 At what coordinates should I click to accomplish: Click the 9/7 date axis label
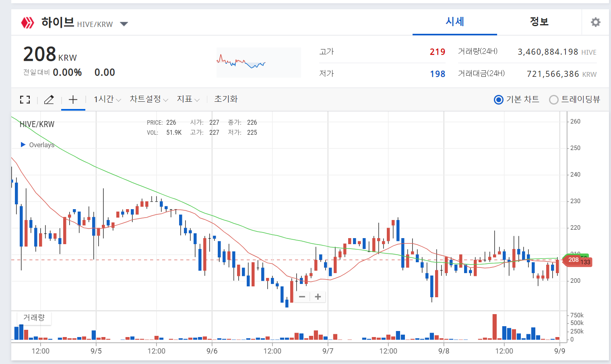coord(328,351)
